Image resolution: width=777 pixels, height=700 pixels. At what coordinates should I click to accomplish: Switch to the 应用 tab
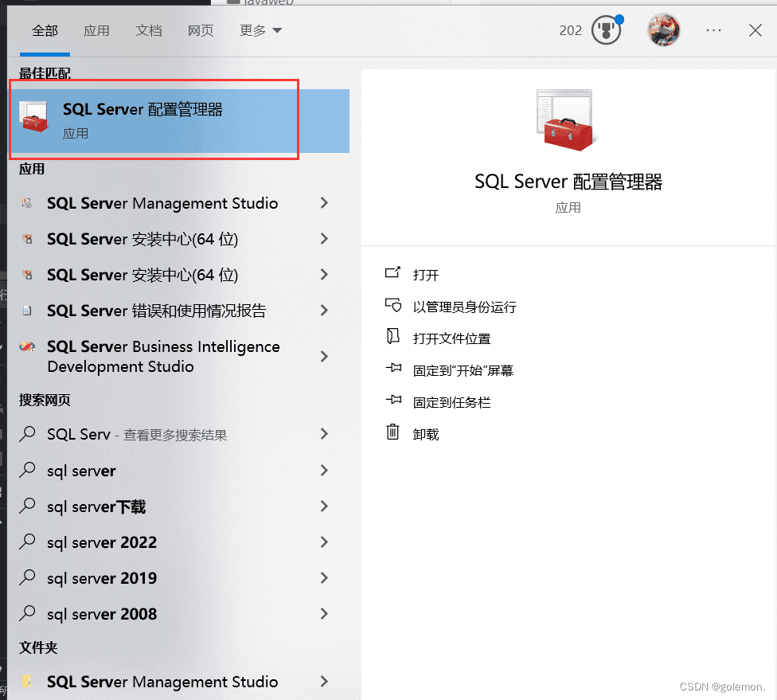point(96,31)
